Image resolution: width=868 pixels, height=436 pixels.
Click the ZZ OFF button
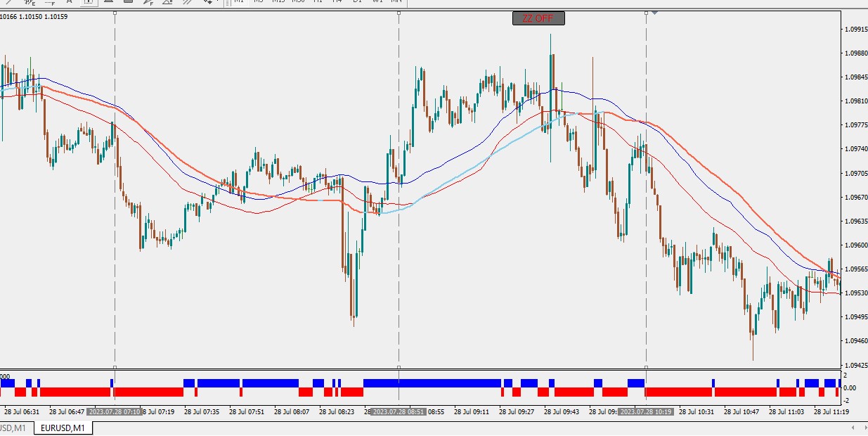click(x=538, y=18)
